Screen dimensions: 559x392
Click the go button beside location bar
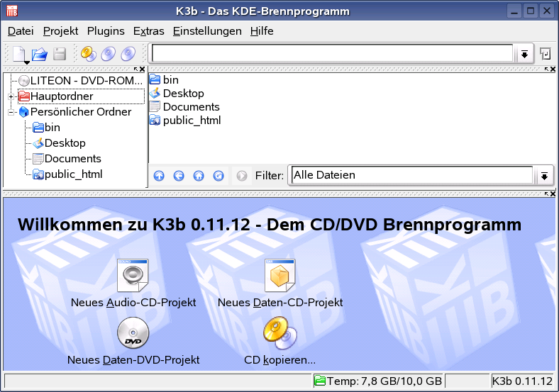546,54
